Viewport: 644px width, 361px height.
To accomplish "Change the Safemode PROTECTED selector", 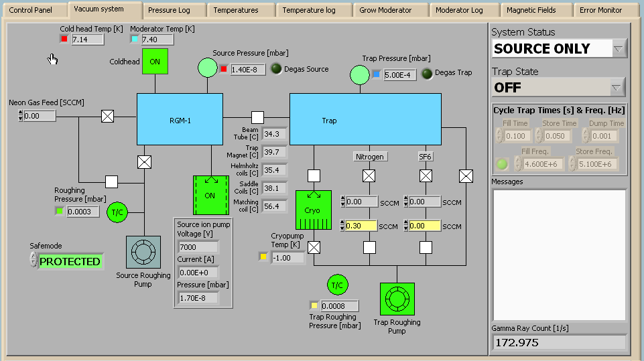I will (34, 261).
